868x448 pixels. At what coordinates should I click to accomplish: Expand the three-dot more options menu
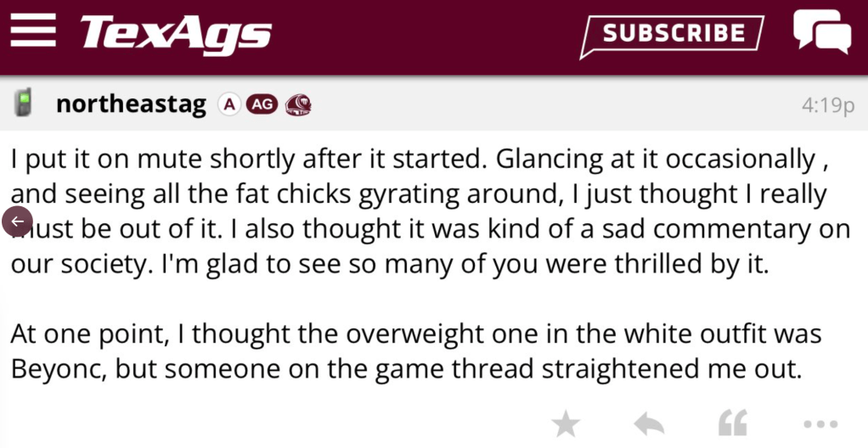(820, 423)
